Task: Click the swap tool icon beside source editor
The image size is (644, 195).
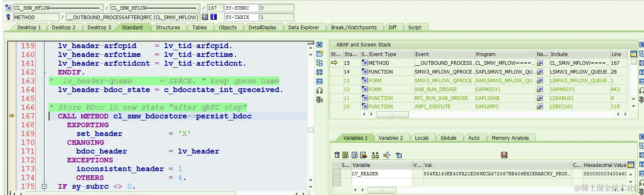Action: [319, 63]
